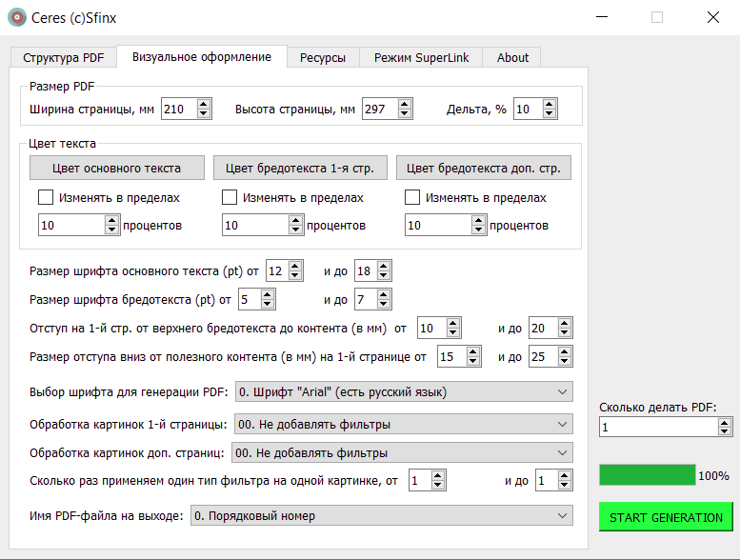Image resolution: width=740 pixels, height=560 pixels.
Task: Expand Обработка картинок 1-й страницы dropdown
Action: click(404, 425)
